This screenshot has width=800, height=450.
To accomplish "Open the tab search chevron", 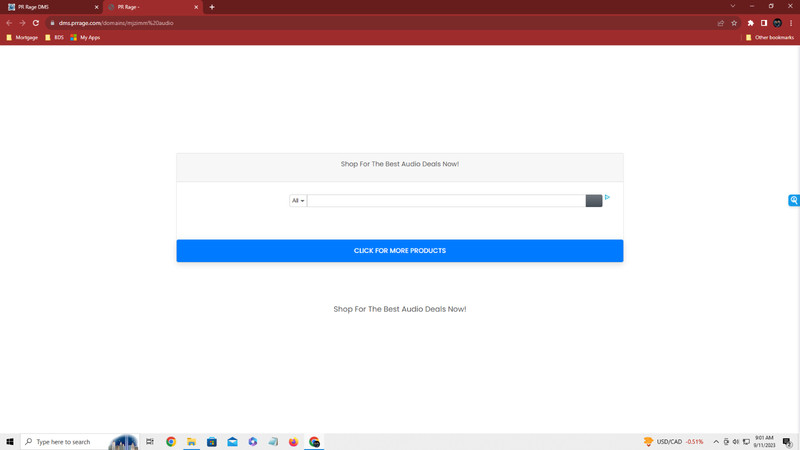I will pyautogui.click(x=733, y=6).
